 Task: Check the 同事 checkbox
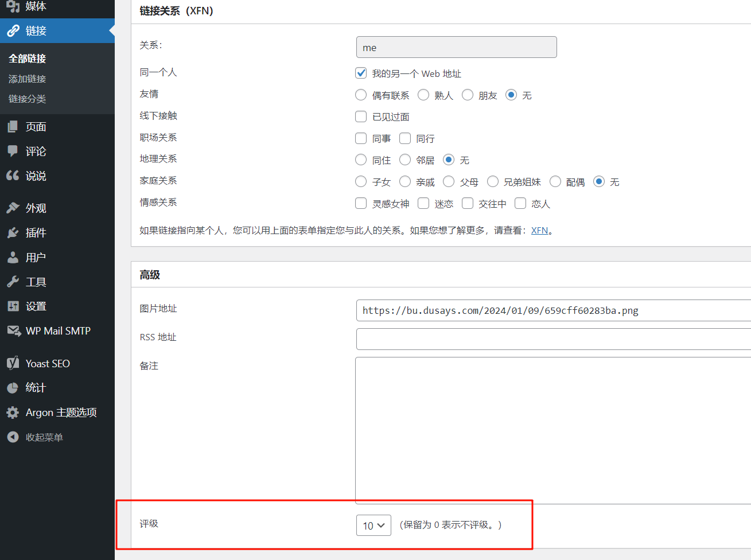click(x=361, y=138)
